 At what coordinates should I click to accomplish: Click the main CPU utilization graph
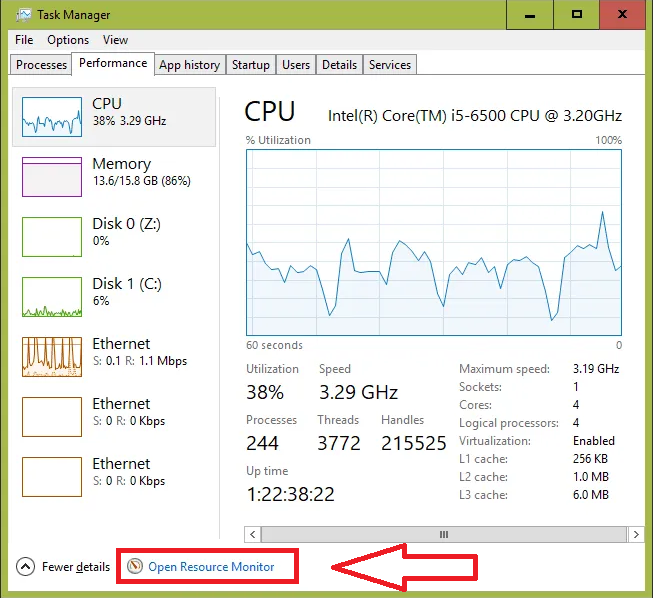pos(434,242)
